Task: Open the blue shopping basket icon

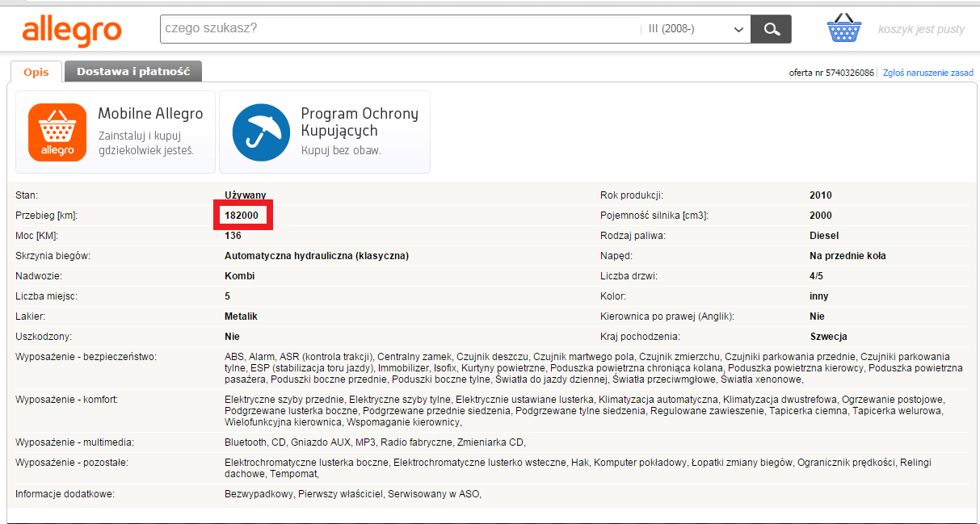Action: coord(844,29)
